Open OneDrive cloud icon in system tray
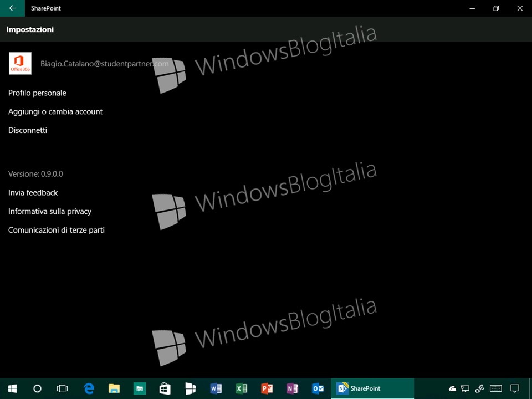This screenshot has height=399, width=532. coord(452,389)
